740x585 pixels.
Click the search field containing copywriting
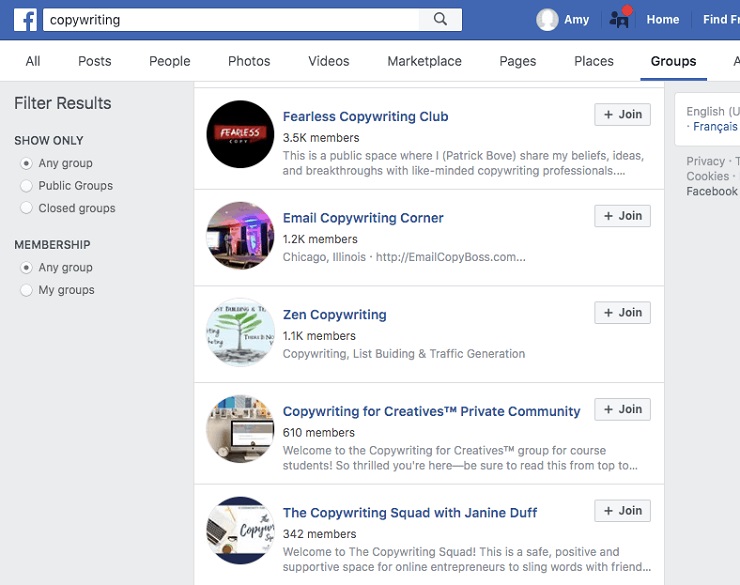(231, 20)
